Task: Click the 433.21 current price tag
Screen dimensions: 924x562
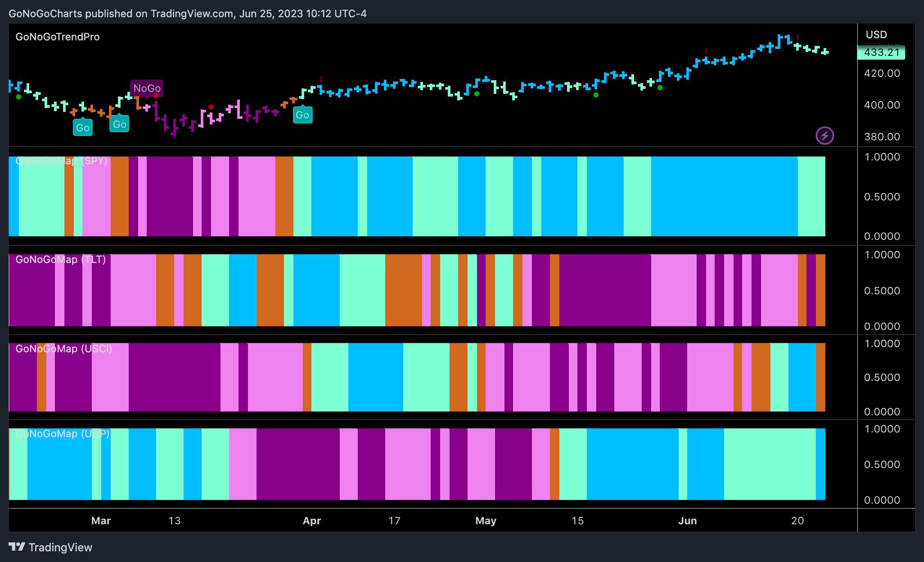Action: (881, 52)
